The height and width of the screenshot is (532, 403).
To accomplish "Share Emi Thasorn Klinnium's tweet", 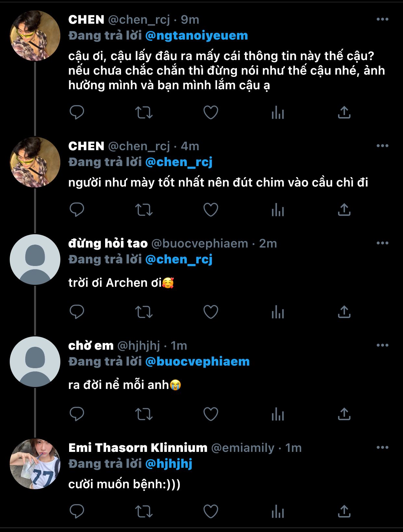I will pos(344,512).
